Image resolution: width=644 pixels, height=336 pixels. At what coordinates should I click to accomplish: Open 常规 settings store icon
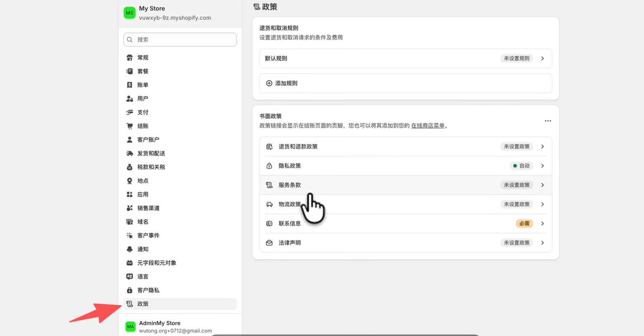coord(130,58)
